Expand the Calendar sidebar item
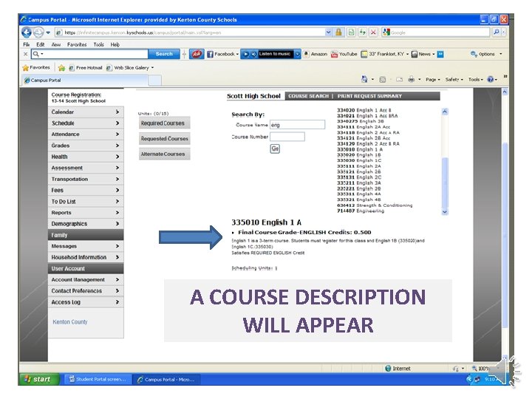Viewport: 532px width, 399px height. click(86, 112)
